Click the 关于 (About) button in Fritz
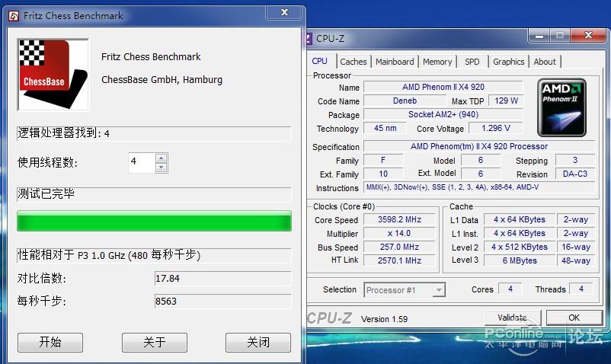Viewport: 611px width, 364px height. pyautogui.click(x=155, y=342)
